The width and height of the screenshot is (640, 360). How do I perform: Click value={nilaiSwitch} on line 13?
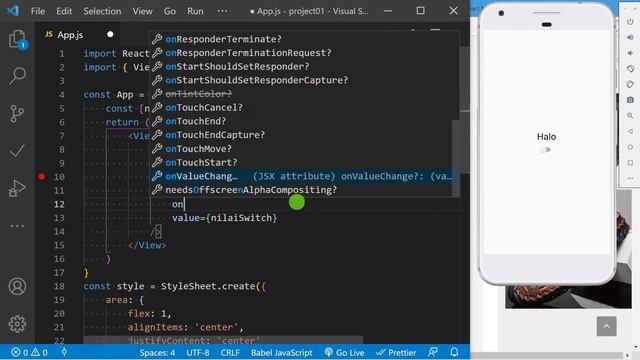point(224,218)
